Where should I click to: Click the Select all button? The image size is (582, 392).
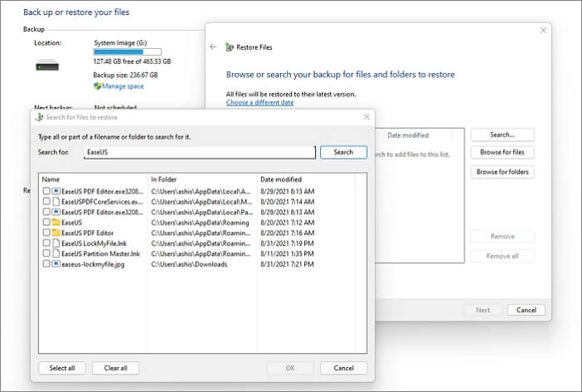coord(62,368)
